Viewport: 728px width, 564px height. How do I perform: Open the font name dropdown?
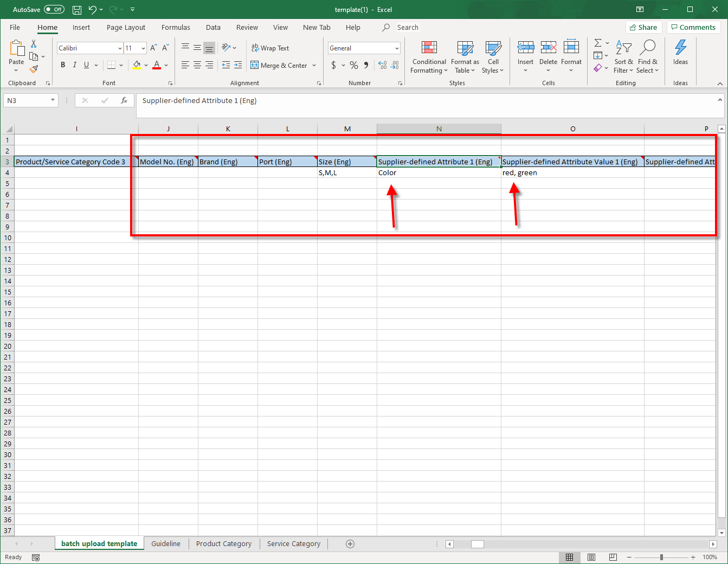click(x=120, y=48)
